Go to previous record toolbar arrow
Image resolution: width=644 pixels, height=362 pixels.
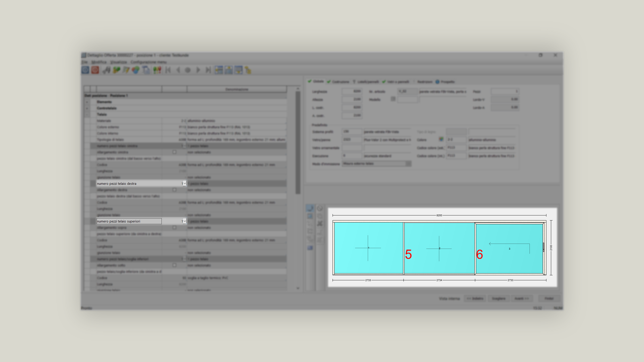click(178, 70)
